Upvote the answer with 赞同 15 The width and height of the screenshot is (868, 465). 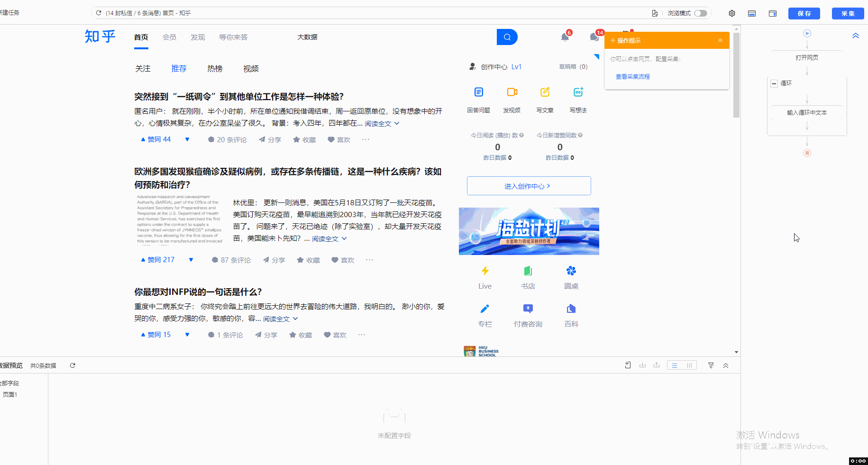155,335
